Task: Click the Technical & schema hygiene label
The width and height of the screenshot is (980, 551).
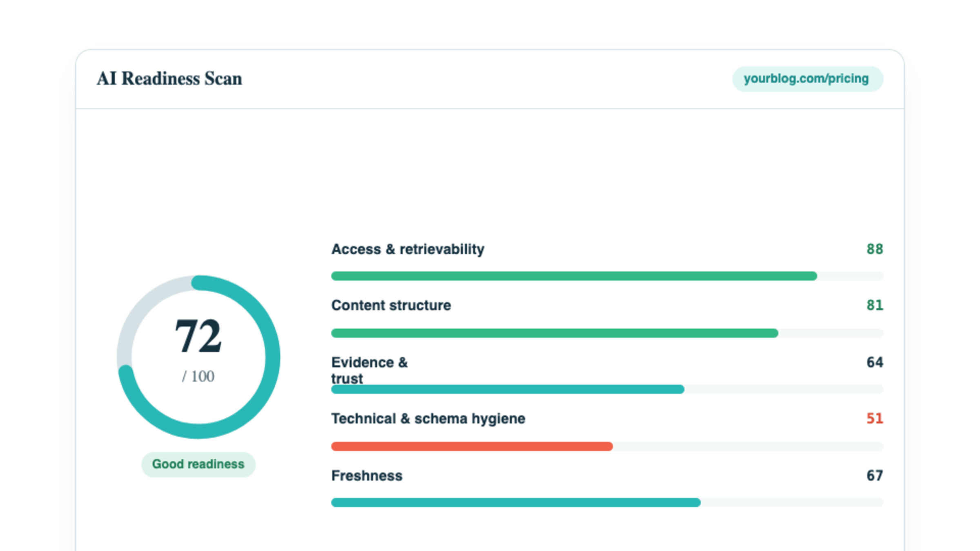Action: click(x=428, y=419)
